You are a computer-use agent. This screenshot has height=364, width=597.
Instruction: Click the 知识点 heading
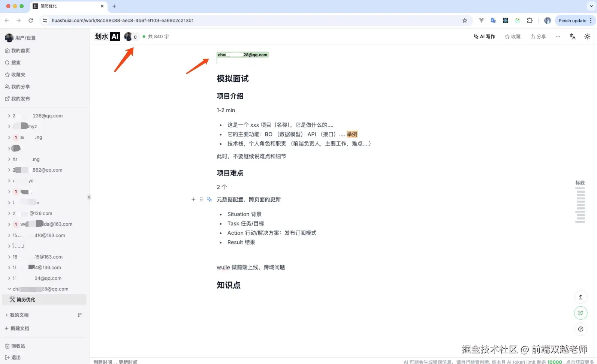[229, 285]
